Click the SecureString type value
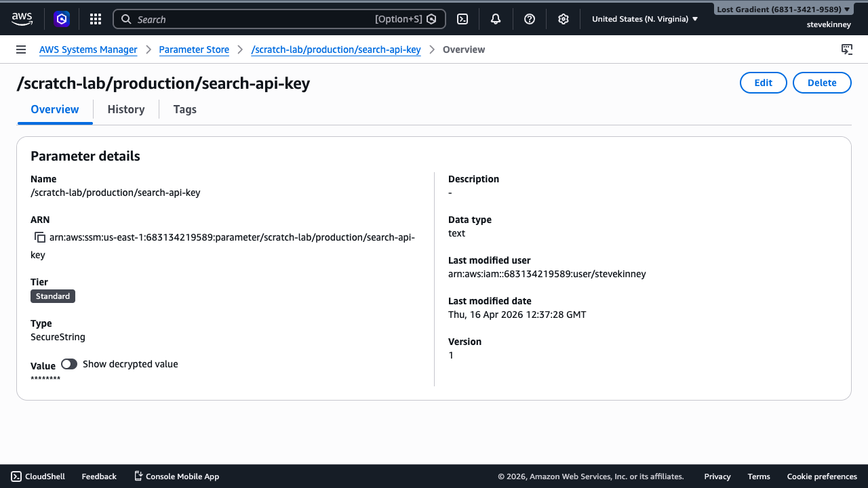868x488 pixels. click(58, 337)
